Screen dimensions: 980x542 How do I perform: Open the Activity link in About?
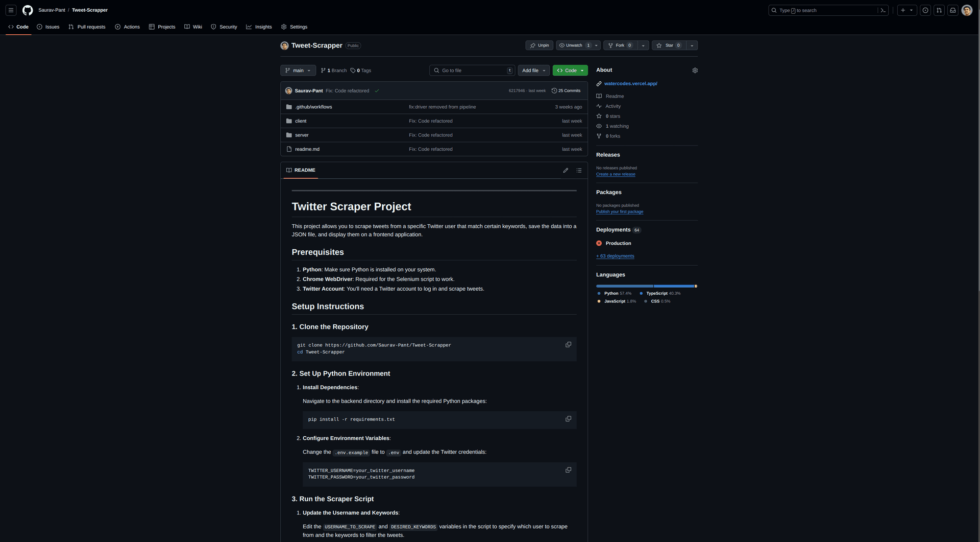tap(609, 106)
